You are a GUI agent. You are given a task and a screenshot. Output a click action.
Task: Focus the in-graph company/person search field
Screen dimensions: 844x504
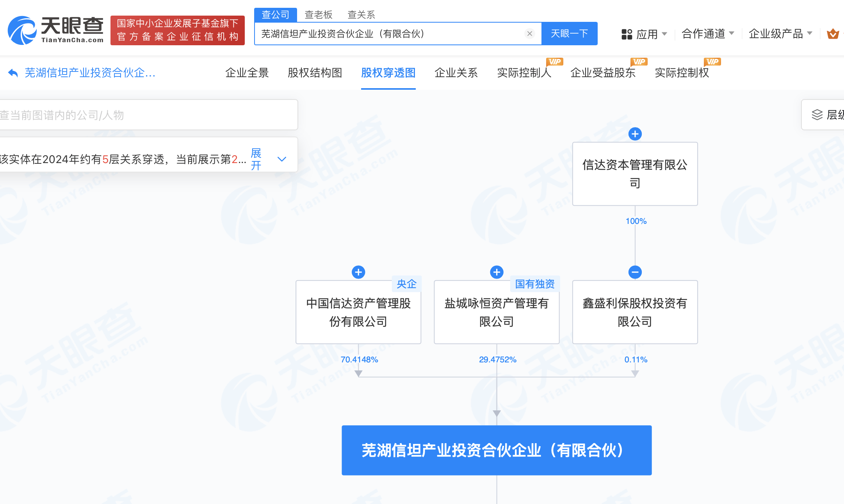(148, 115)
